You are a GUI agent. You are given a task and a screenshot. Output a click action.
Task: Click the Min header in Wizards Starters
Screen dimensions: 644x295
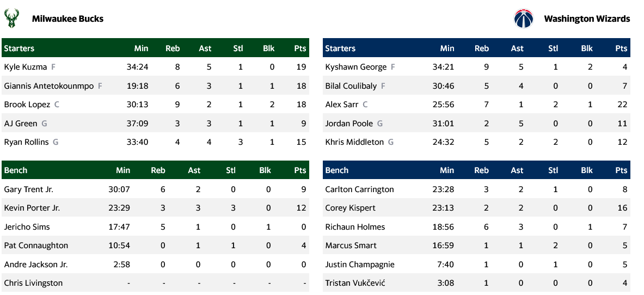tap(447, 48)
